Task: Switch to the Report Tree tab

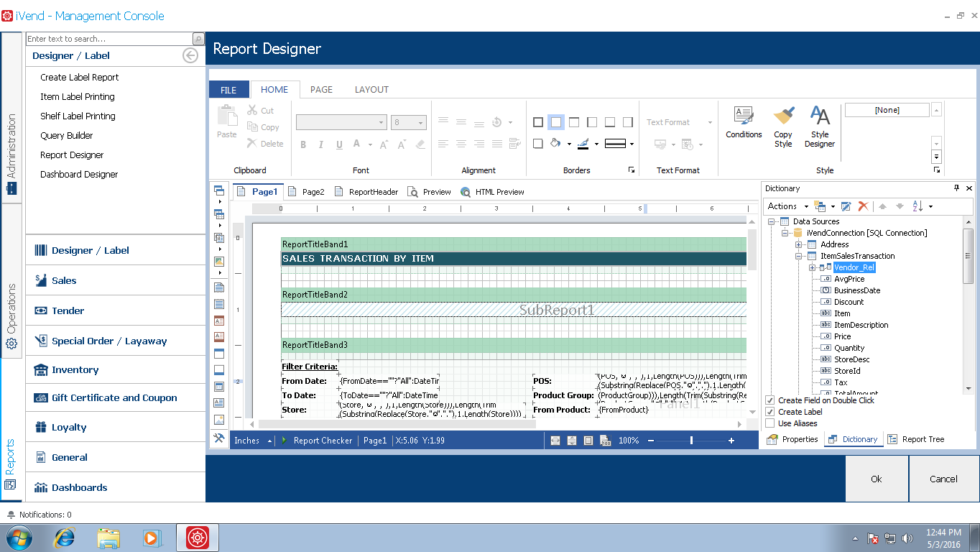Action: coord(916,439)
